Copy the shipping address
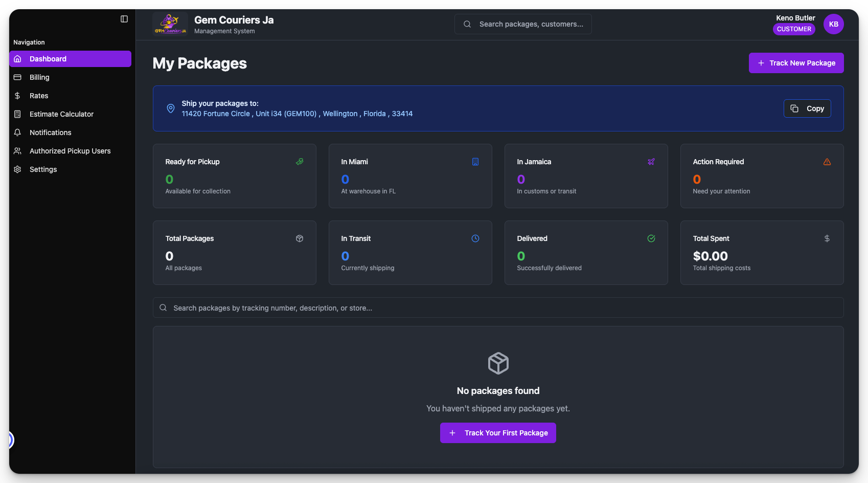Image resolution: width=868 pixels, height=483 pixels. (807, 108)
